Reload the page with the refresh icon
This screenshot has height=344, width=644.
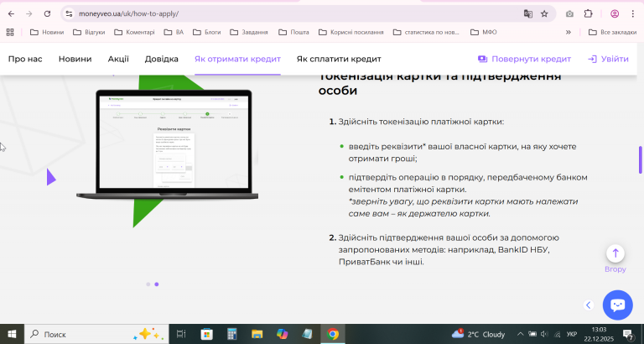47,13
